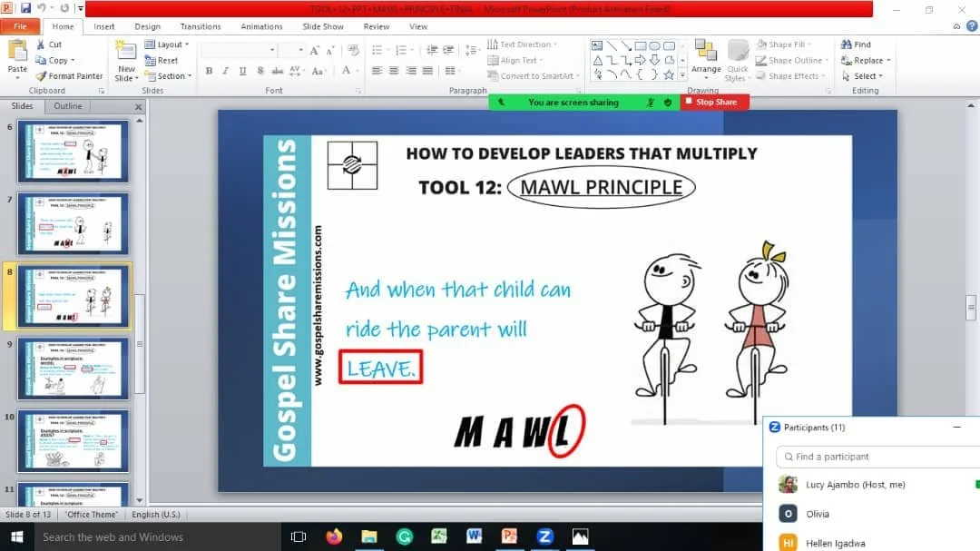Switch to the Outline pane tab
The height and width of the screenshot is (551, 980).
pos(67,106)
